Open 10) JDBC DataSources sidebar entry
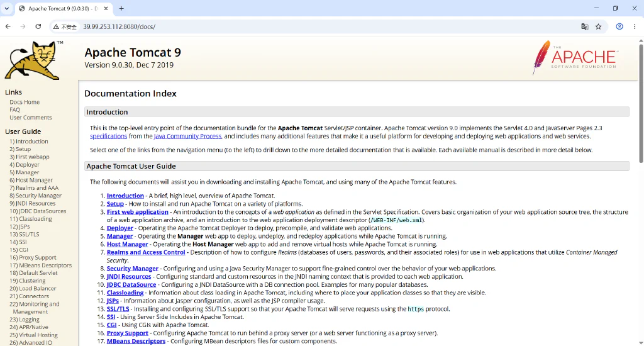Viewport: 644px width, 346px height. 38,211
